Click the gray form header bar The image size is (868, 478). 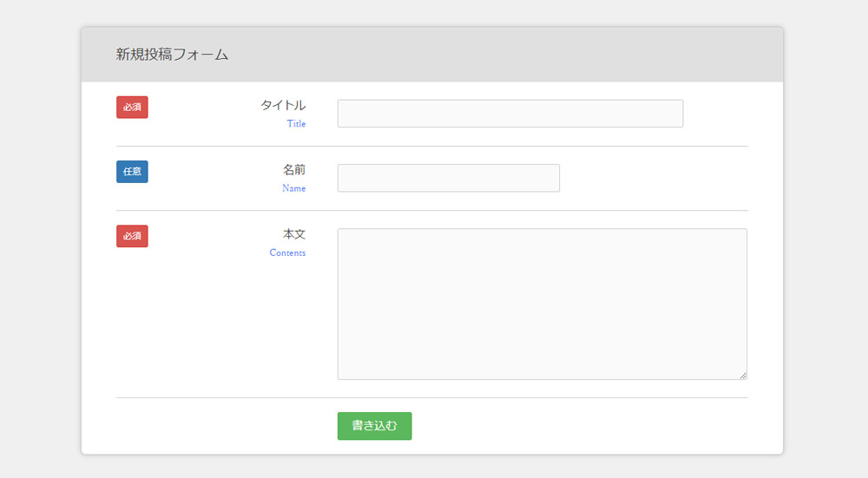pyautogui.click(x=432, y=54)
